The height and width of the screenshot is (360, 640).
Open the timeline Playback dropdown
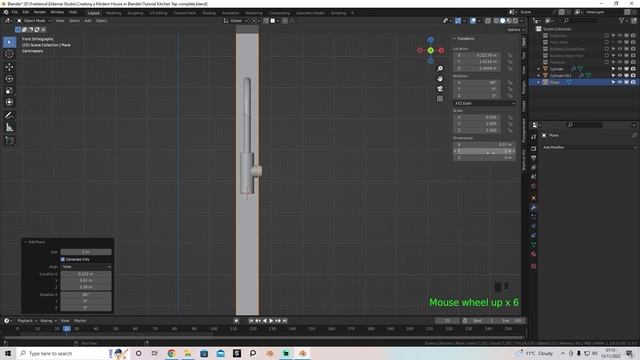click(27, 320)
